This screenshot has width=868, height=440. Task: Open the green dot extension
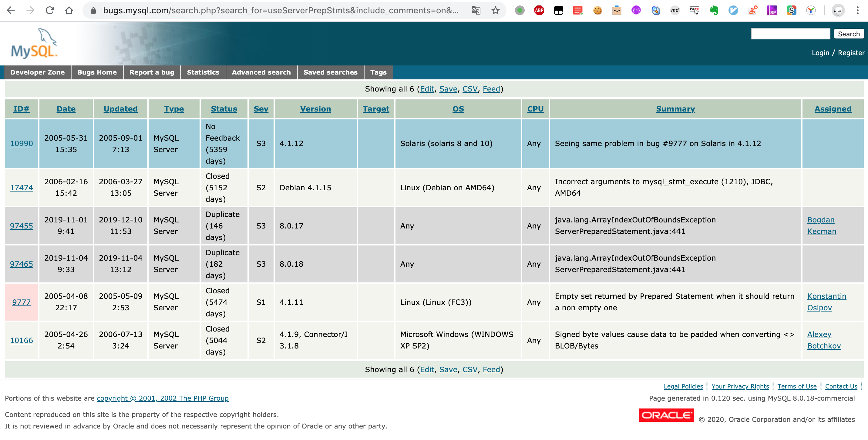(x=520, y=10)
